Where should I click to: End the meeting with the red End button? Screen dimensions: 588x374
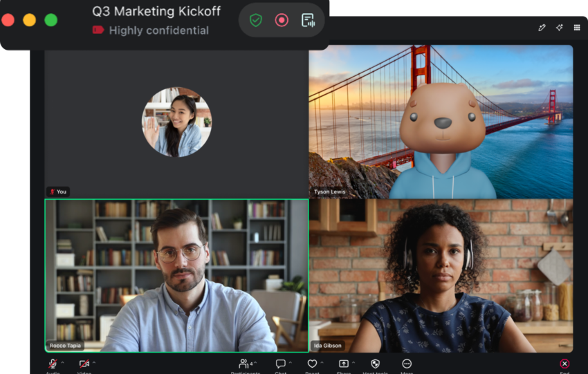tap(564, 364)
